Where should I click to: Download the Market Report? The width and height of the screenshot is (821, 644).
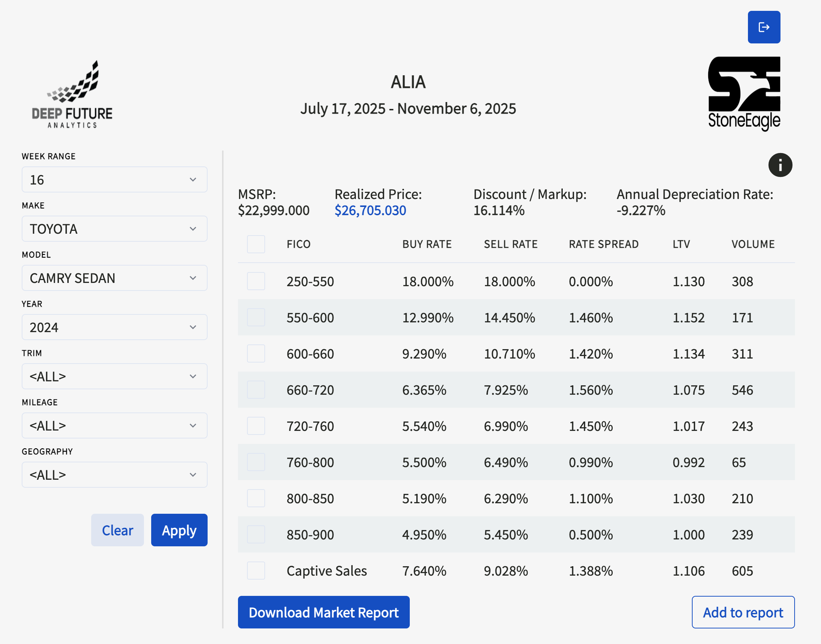(323, 612)
